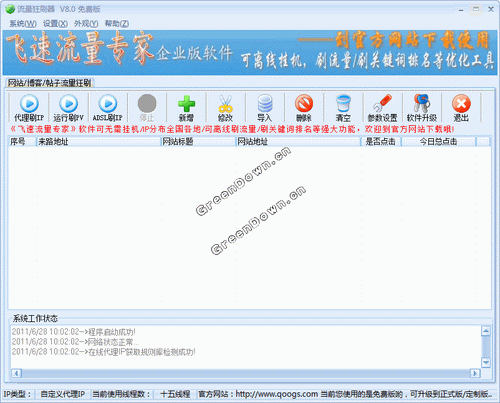
Task: Check for 软件升级 software upgrade
Action: [x=422, y=108]
